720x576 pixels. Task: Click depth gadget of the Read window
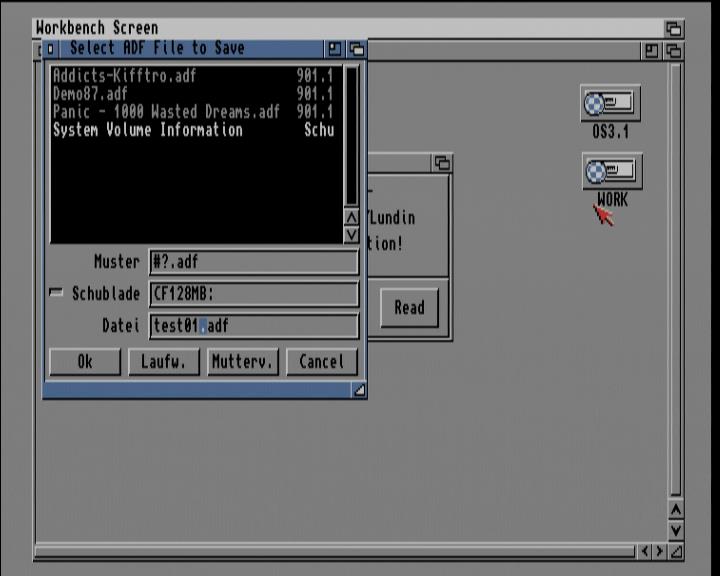(x=442, y=163)
